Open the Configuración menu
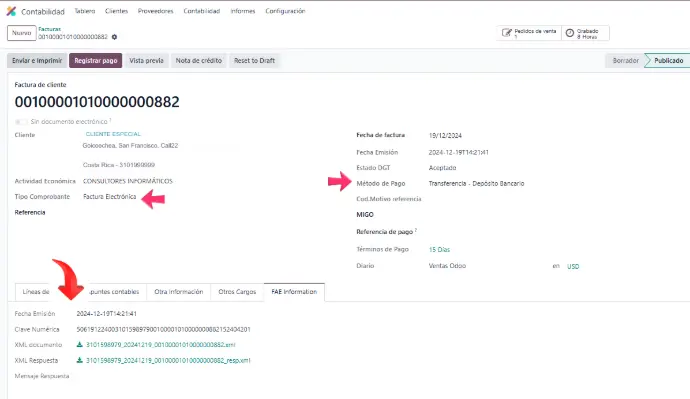Image resolution: width=690 pixels, height=399 pixels. pyautogui.click(x=285, y=11)
